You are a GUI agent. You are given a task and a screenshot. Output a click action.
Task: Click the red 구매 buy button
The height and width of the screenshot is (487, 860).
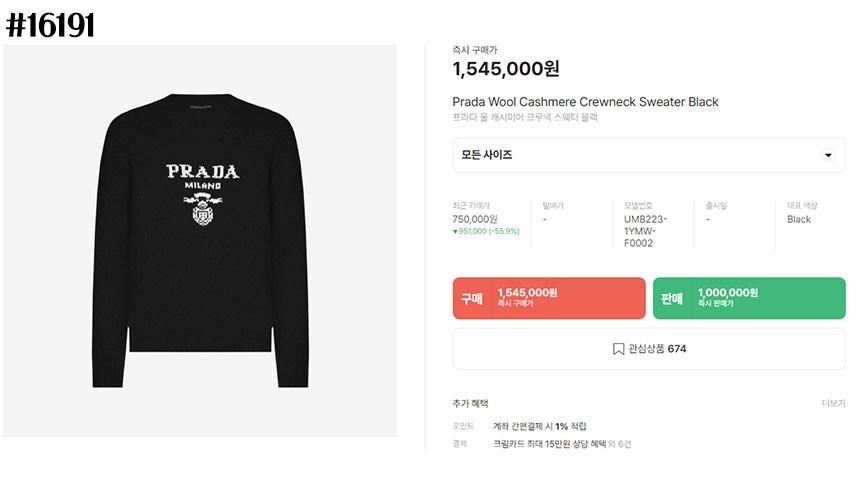pos(549,298)
